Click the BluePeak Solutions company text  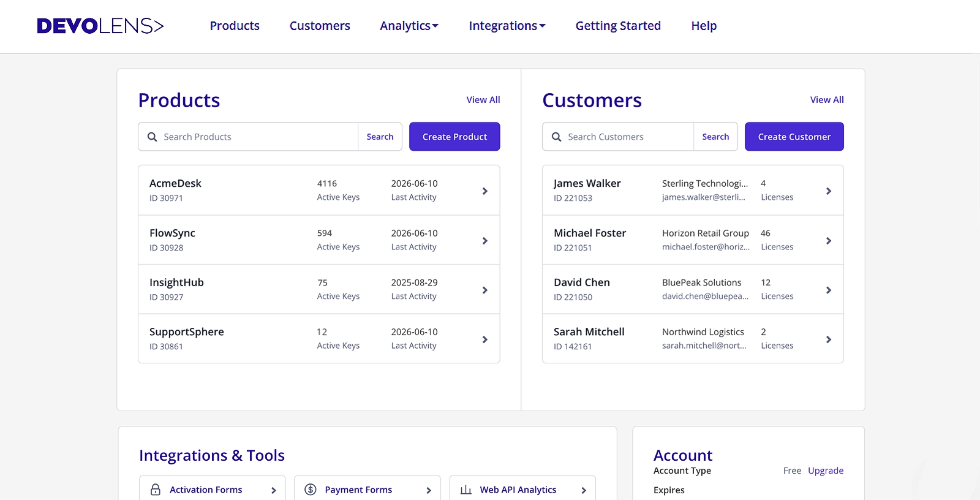pos(702,282)
